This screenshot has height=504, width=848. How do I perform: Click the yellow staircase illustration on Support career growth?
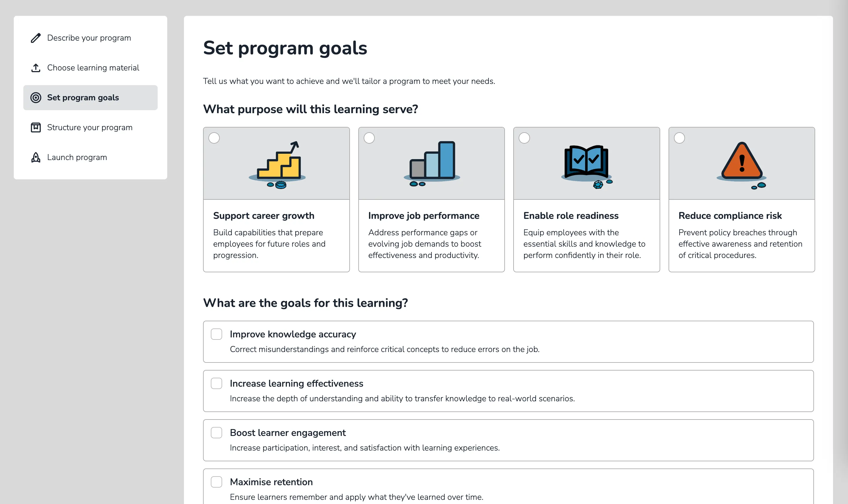point(277,165)
